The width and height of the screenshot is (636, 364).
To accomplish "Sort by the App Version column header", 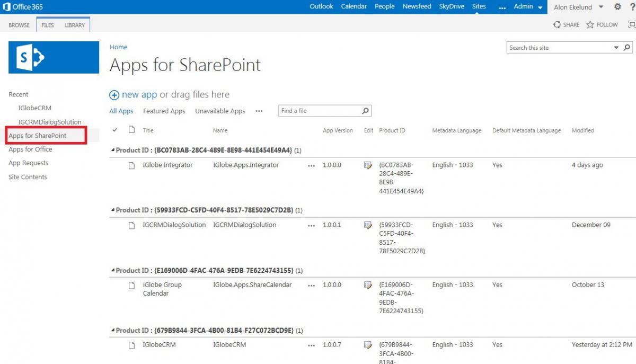I will coord(338,130).
